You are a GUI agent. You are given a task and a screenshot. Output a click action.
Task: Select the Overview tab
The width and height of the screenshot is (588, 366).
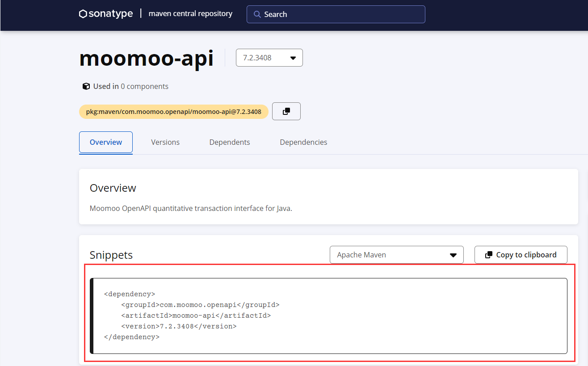106,142
